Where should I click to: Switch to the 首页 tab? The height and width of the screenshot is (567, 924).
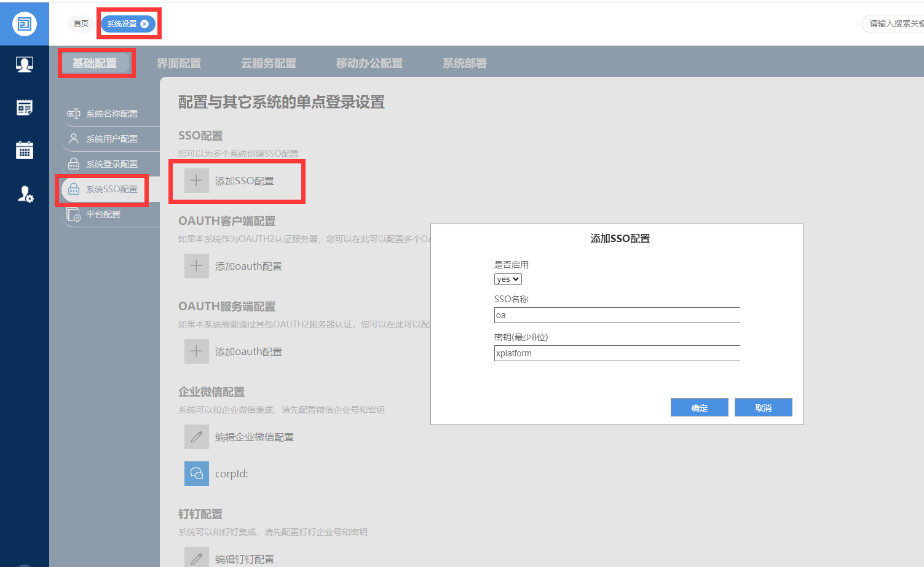pyautogui.click(x=81, y=24)
